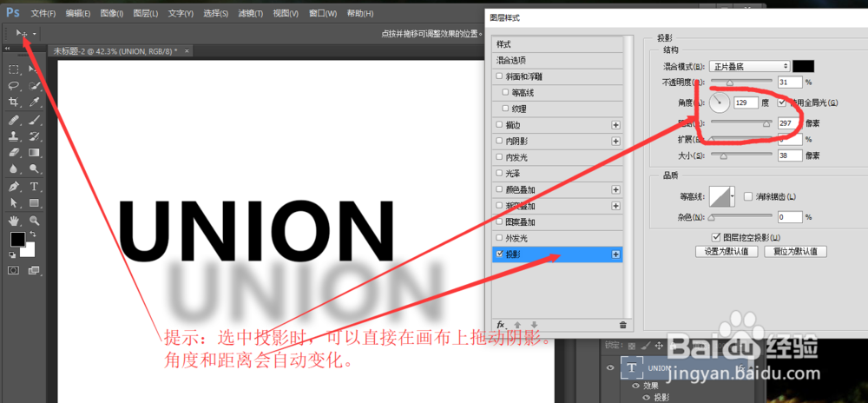Screen dimensions: 868x403
Task: Hide the UNION layer eye icon
Action: coord(610,367)
